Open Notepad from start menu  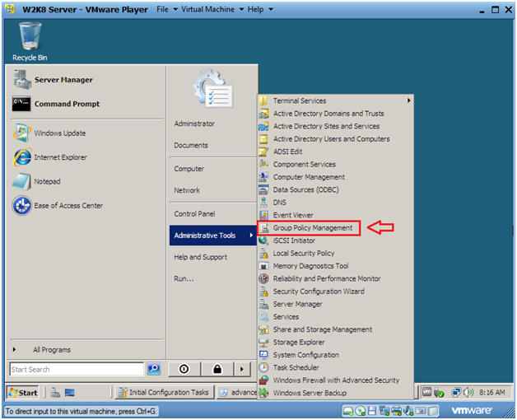pyautogui.click(x=36, y=181)
